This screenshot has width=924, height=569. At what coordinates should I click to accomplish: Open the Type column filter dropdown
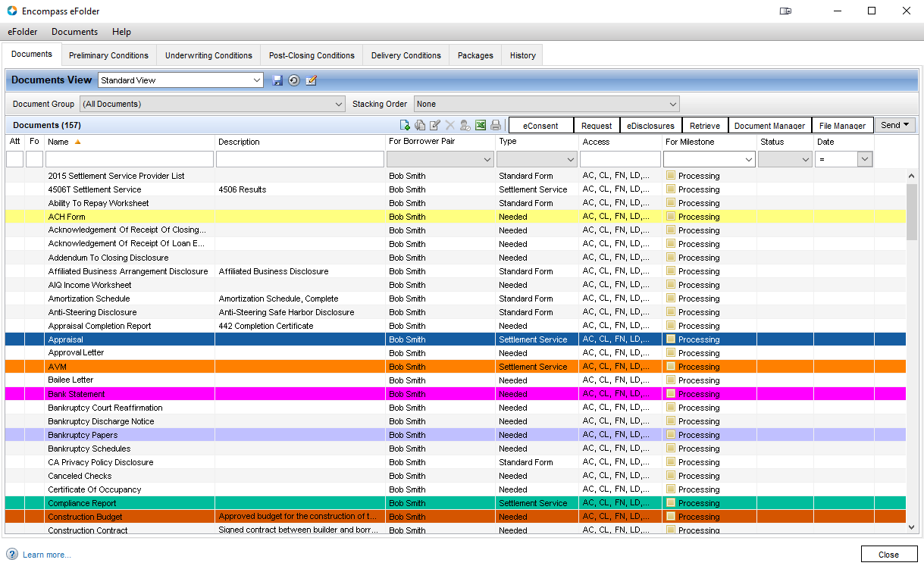click(x=569, y=159)
